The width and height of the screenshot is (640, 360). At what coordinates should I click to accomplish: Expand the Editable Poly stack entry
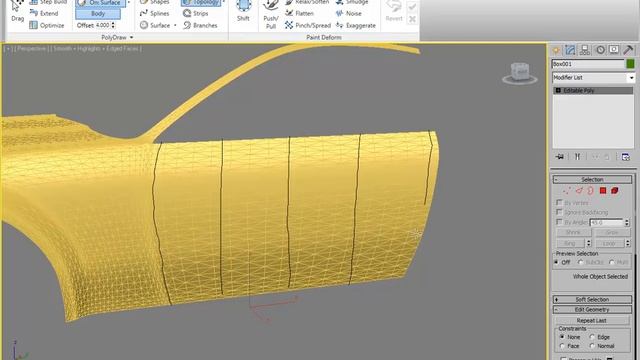pos(558,90)
